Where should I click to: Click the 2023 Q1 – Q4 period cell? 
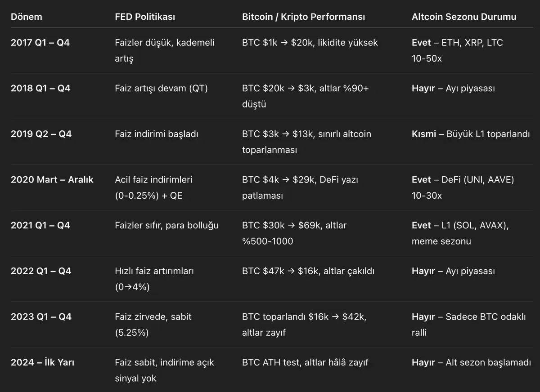(41, 316)
